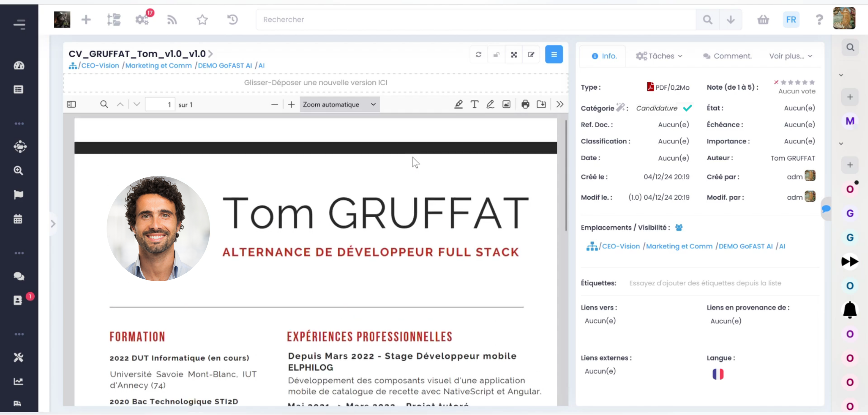Switch language using the FR button

[791, 19]
